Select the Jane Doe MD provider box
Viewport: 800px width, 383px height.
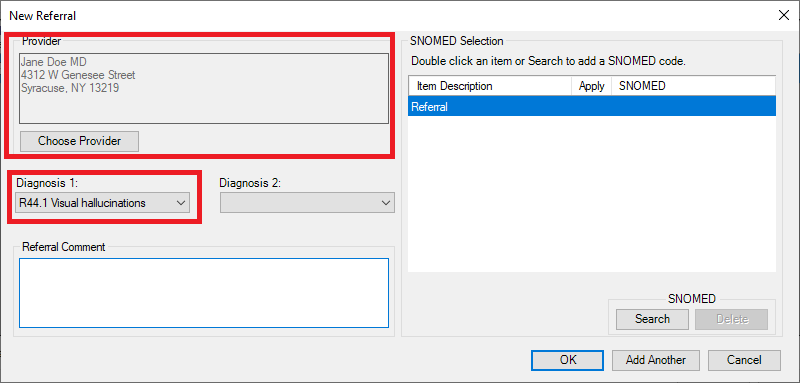(x=204, y=89)
